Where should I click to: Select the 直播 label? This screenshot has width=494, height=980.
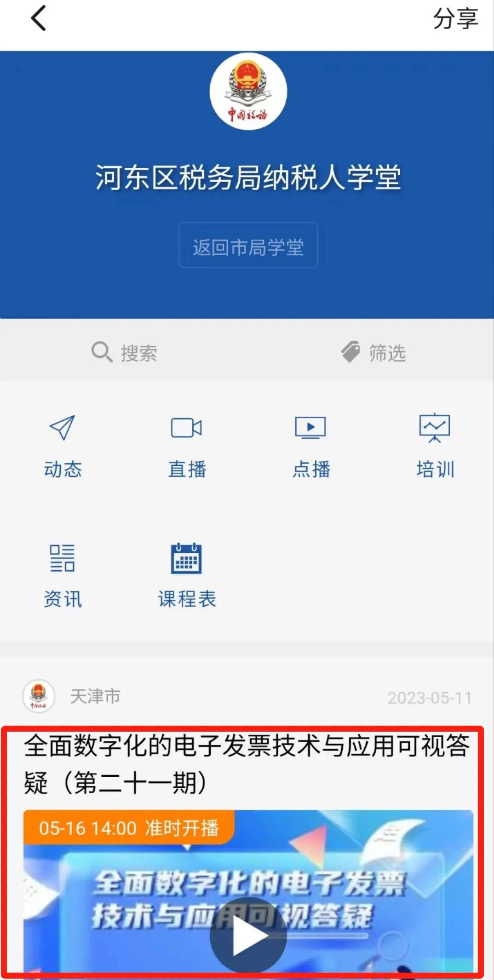click(187, 470)
